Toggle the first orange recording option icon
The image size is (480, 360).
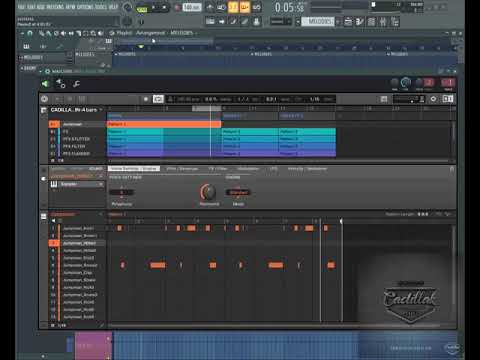pos(233,7)
